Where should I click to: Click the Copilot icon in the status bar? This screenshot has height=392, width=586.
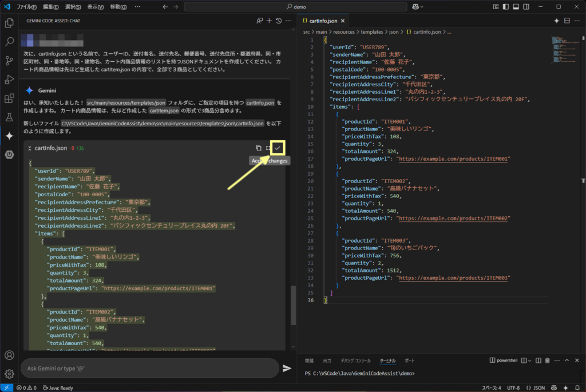coord(554,388)
